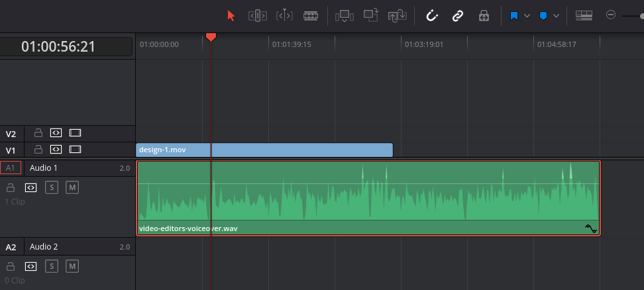
Task: Click the red playhead handle
Action: coord(211,37)
